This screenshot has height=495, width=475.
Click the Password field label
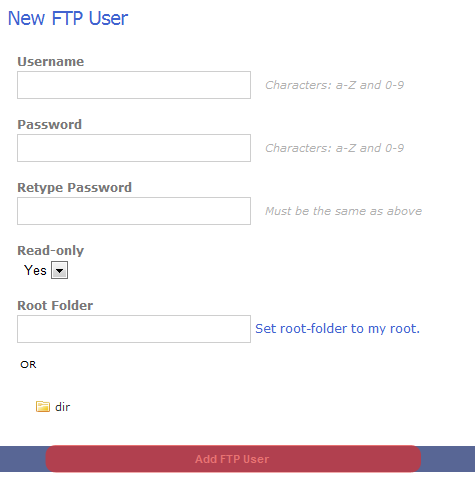coord(50,124)
